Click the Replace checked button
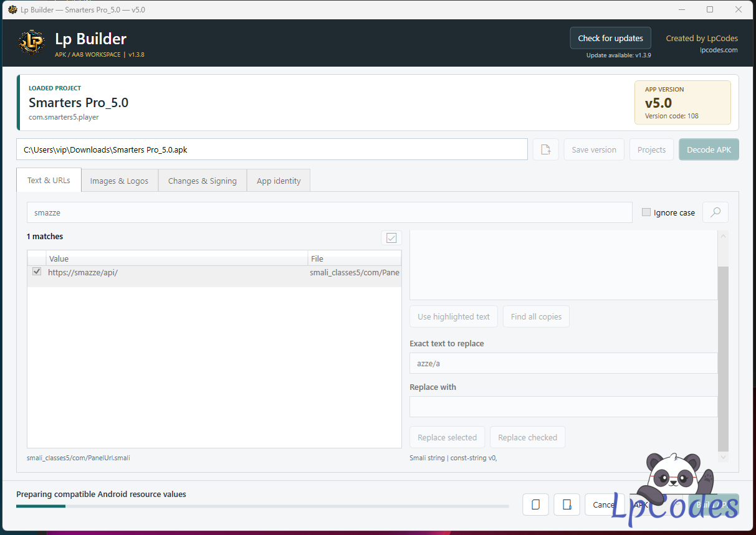756x535 pixels. click(528, 437)
